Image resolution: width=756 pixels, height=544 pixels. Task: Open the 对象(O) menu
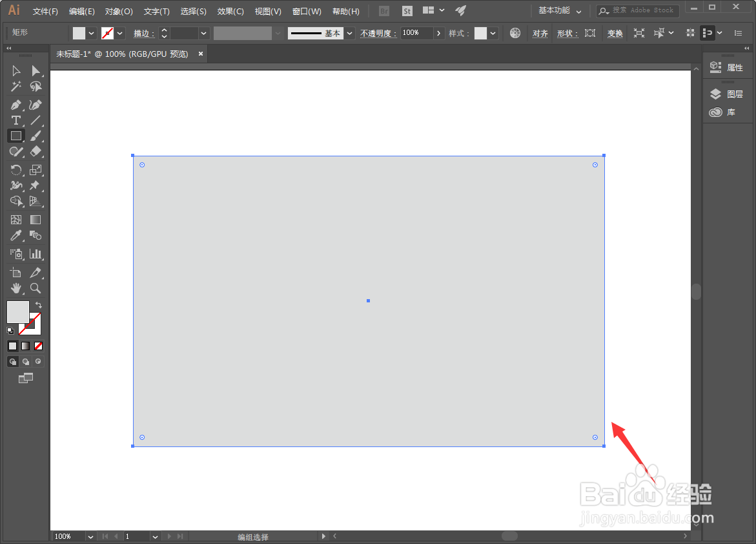[x=119, y=11]
